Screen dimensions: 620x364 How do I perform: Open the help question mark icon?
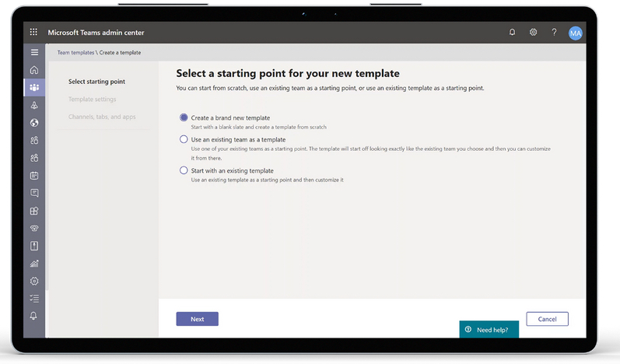click(x=554, y=32)
